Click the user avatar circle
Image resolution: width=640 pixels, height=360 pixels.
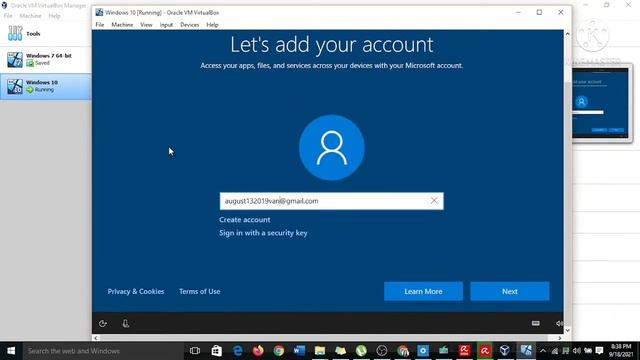click(331, 147)
